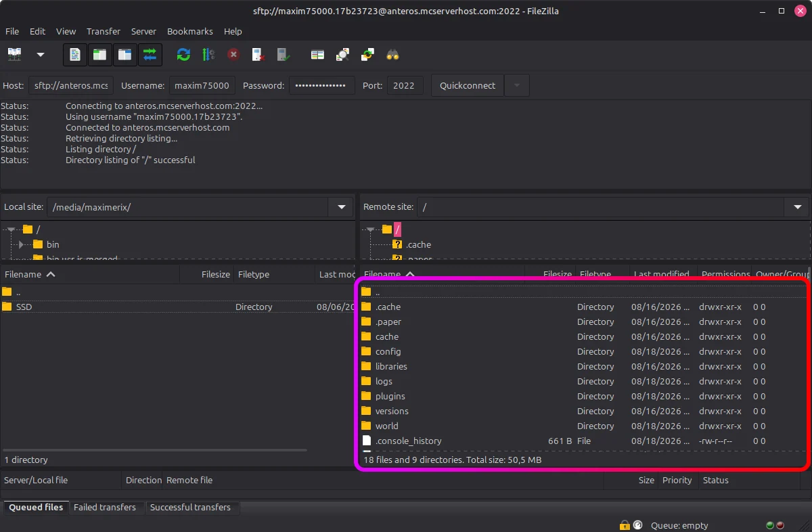
Task: Select the remote plugins folder
Action: pos(584,396)
